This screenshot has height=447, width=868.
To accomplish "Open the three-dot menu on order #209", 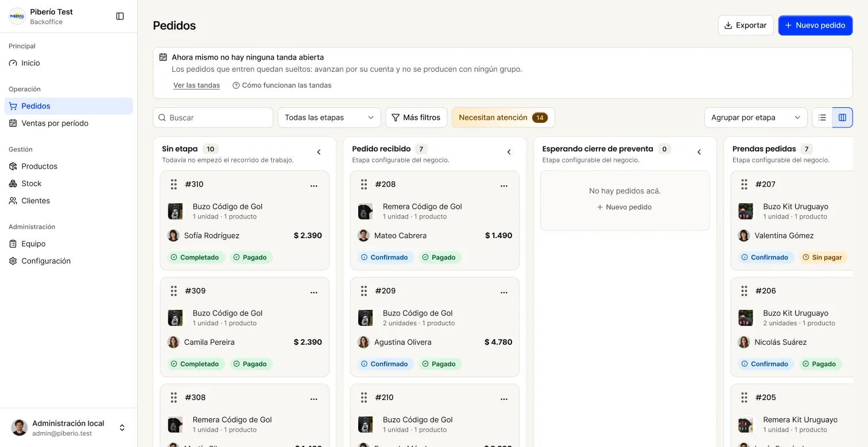I will point(504,292).
